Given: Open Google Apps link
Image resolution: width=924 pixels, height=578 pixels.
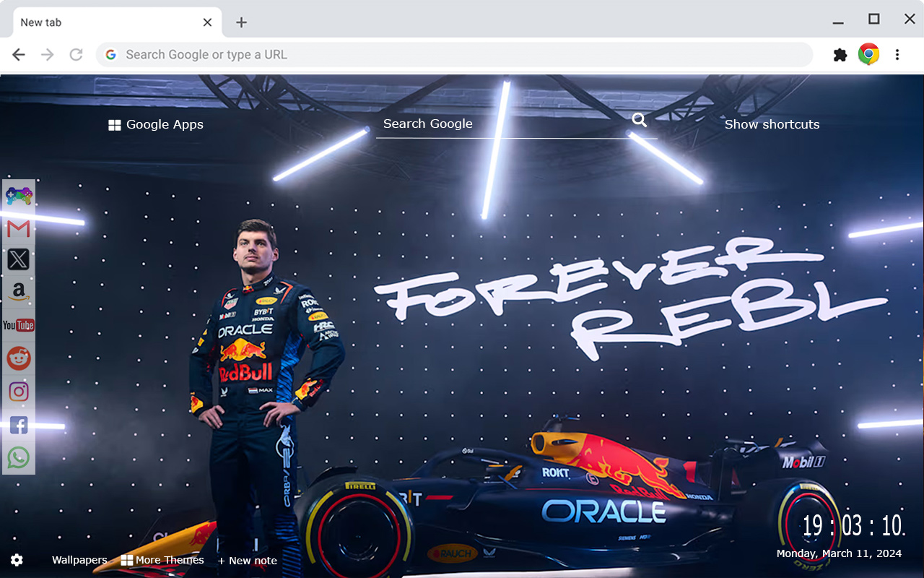Looking at the screenshot, I should pos(156,124).
